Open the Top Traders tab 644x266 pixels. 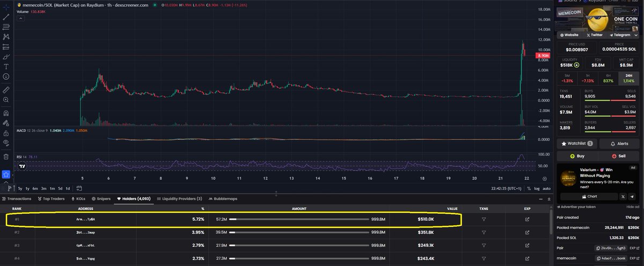[51, 198]
